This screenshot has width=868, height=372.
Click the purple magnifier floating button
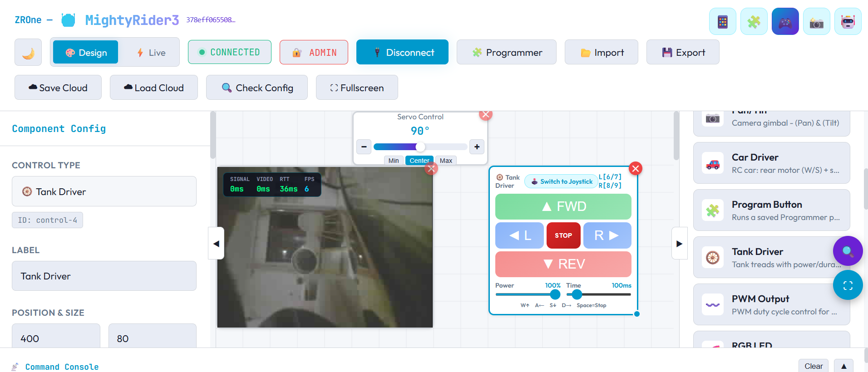tap(848, 251)
